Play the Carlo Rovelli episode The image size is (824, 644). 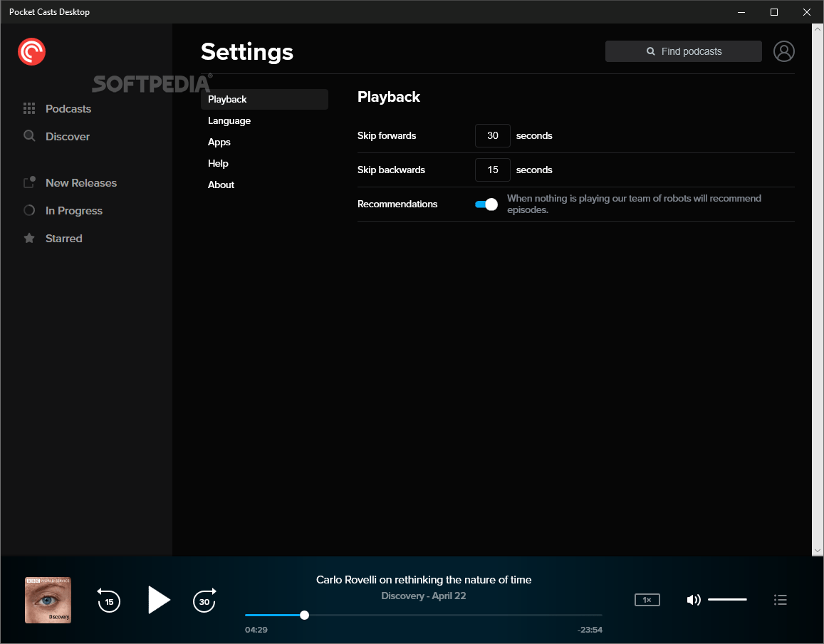(x=159, y=600)
